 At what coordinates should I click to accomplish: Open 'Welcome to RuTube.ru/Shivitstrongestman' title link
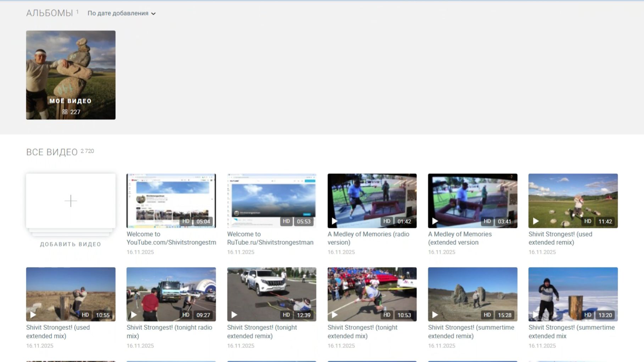pyautogui.click(x=270, y=238)
